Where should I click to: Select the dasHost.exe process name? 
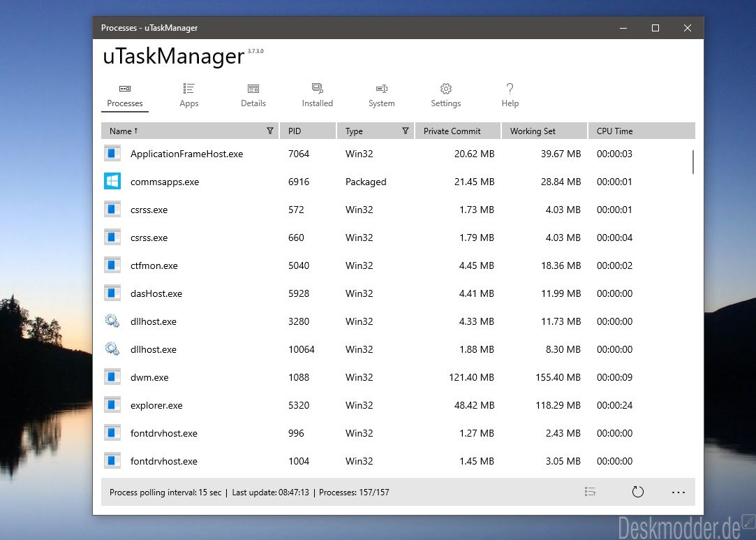(156, 293)
